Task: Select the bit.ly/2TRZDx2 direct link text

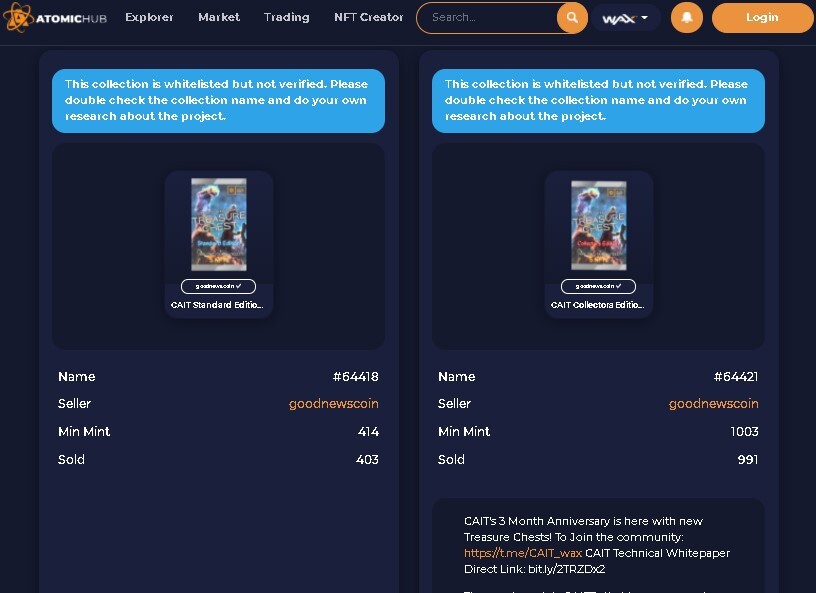Action: 567,569
